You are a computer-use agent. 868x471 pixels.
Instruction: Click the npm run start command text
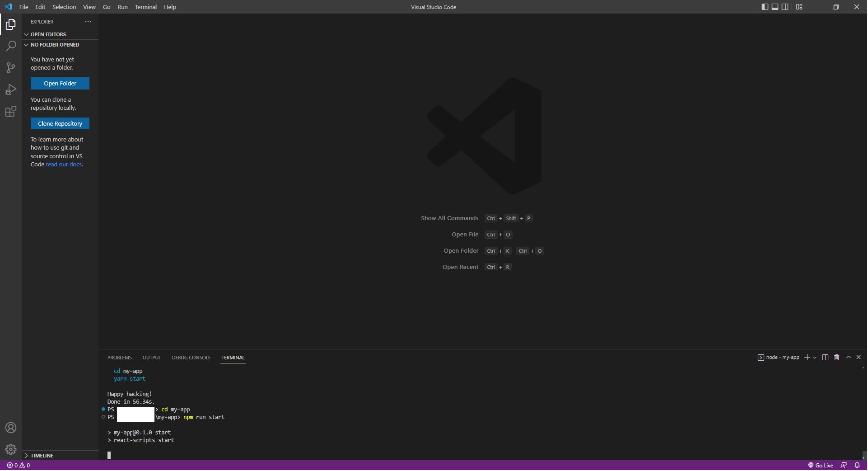click(204, 417)
